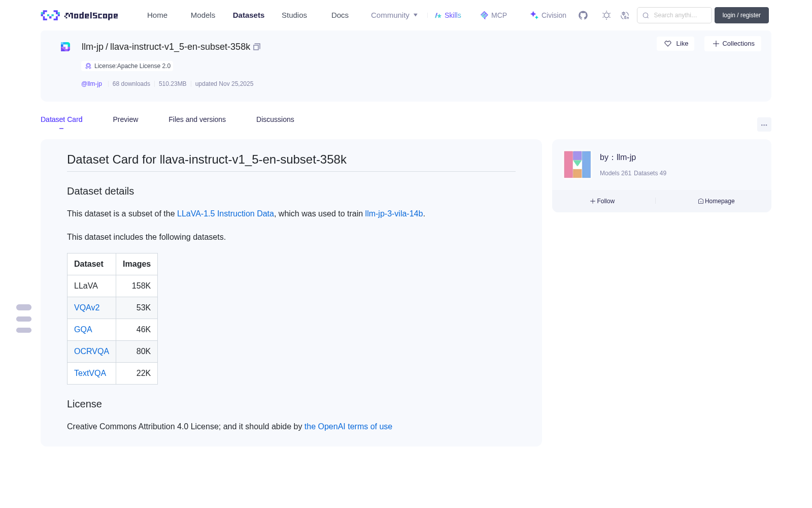Click '158K' images cell

(x=137, y=286)
